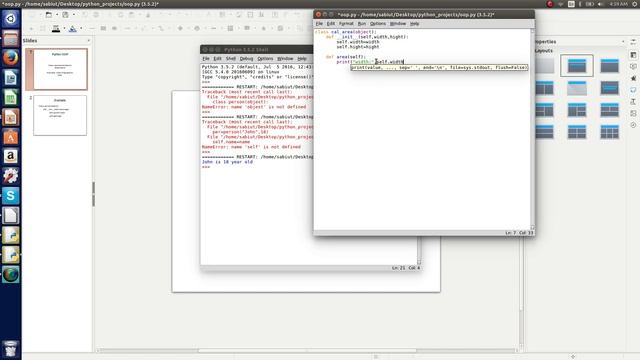The image size is (640, 360).
Task: Click 'self.width=width' code line in editor
Action: [x=358, y=42]
